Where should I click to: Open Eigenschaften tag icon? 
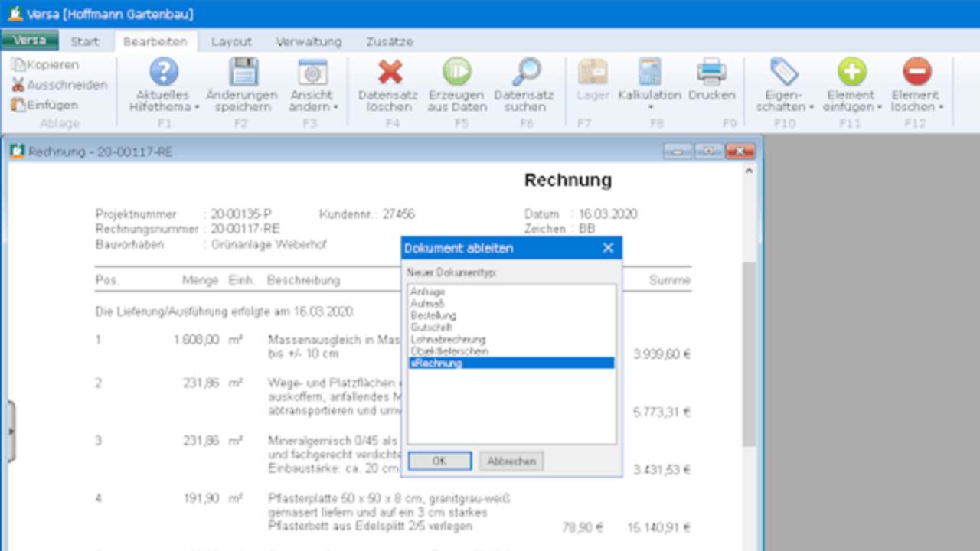tap(784, 72)
